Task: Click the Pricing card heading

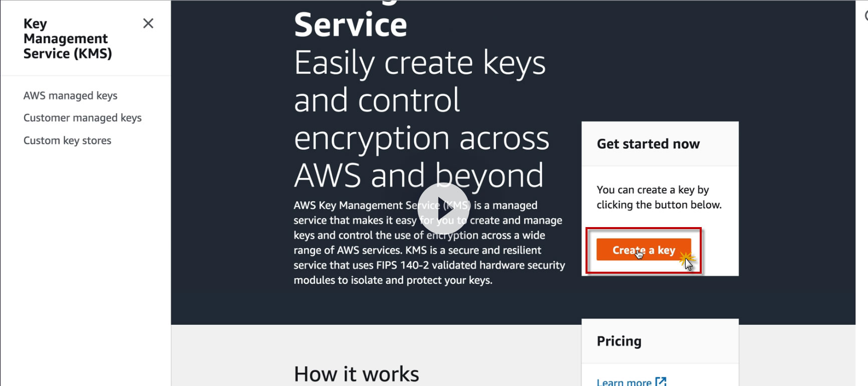Action: pos(619,341)
